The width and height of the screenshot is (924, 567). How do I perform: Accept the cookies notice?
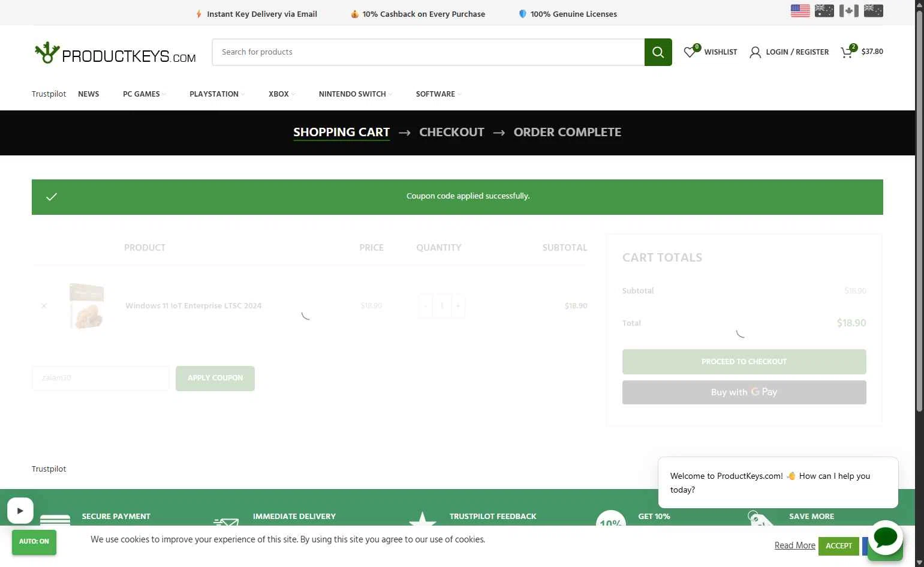tap(838, 546)
